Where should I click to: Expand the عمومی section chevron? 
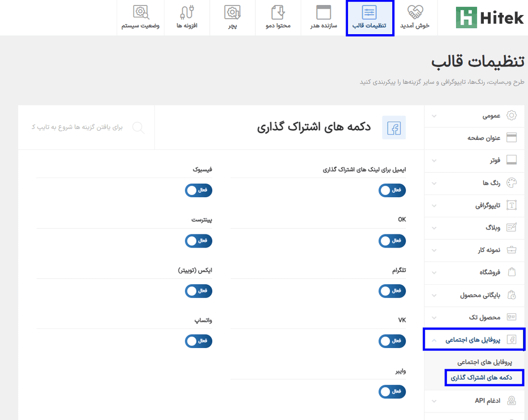point(434,116)
